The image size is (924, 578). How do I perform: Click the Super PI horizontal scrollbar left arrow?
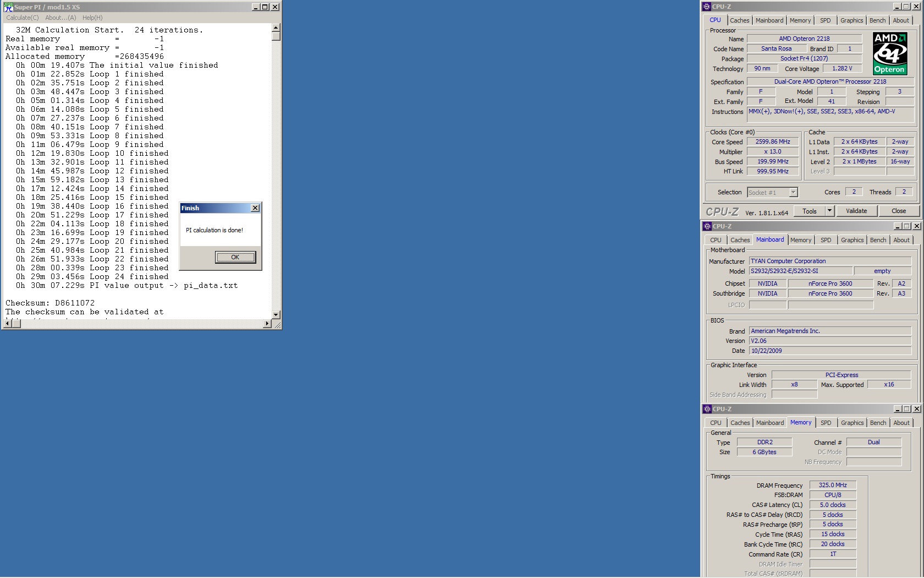[7, 324]
